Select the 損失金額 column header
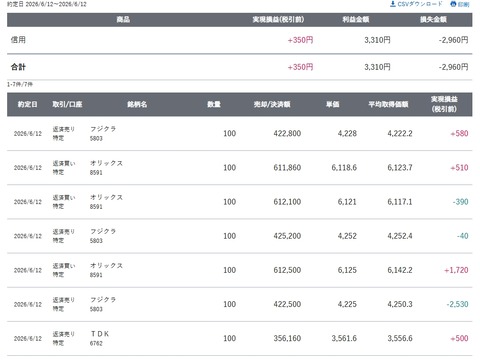The image size is (480, 361). point(433,20)
